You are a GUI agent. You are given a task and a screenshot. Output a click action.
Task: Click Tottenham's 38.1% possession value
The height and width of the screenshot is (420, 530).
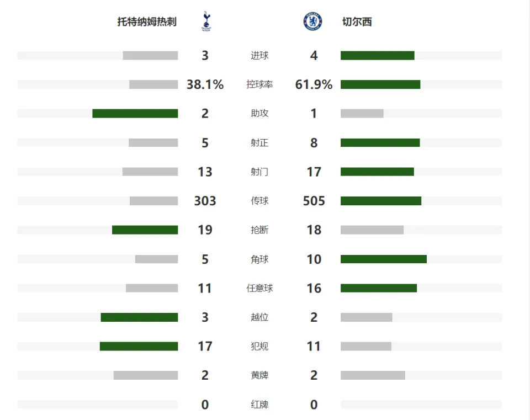(205, 84)
